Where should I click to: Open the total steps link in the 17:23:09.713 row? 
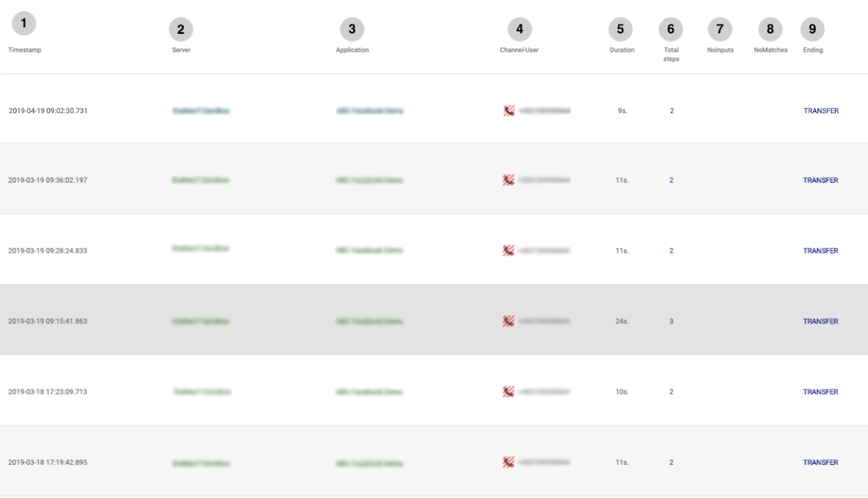[x=671, y=392]
